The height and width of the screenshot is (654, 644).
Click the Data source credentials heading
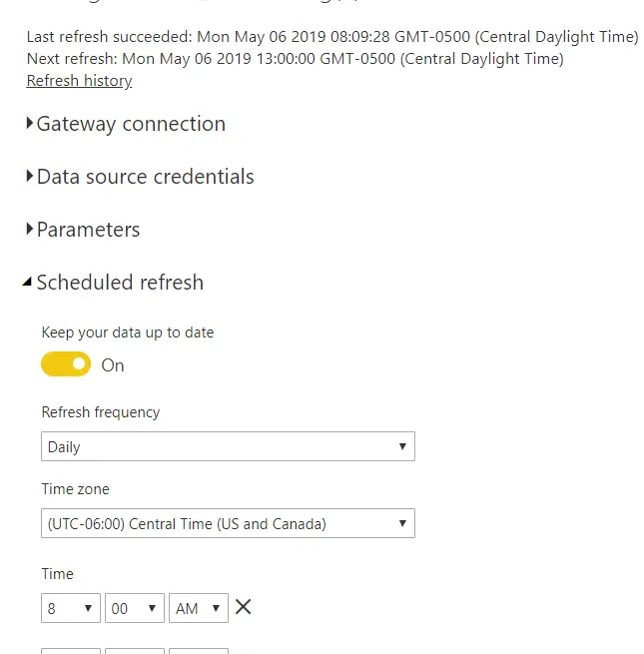click(145, 177)
